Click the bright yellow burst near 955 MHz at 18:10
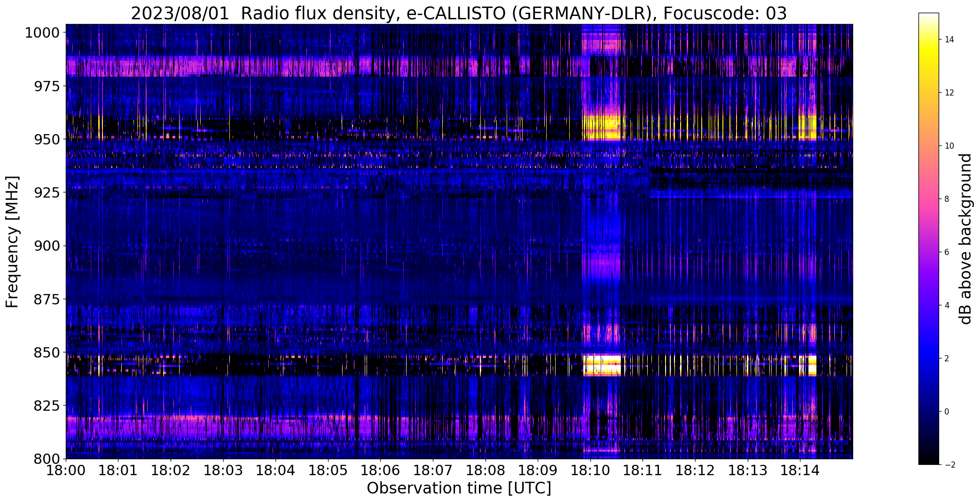Viewport: 980px width, 502px height. coord(602,127)
